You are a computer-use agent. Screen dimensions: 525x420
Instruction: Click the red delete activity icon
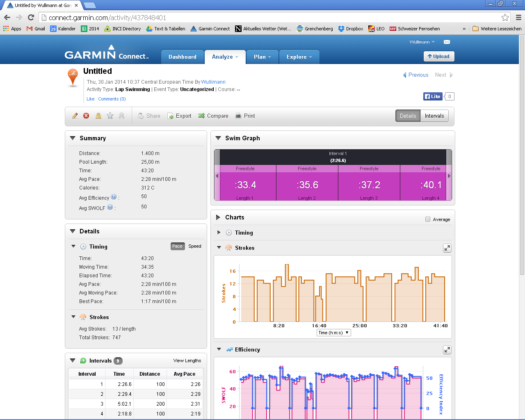86,116
